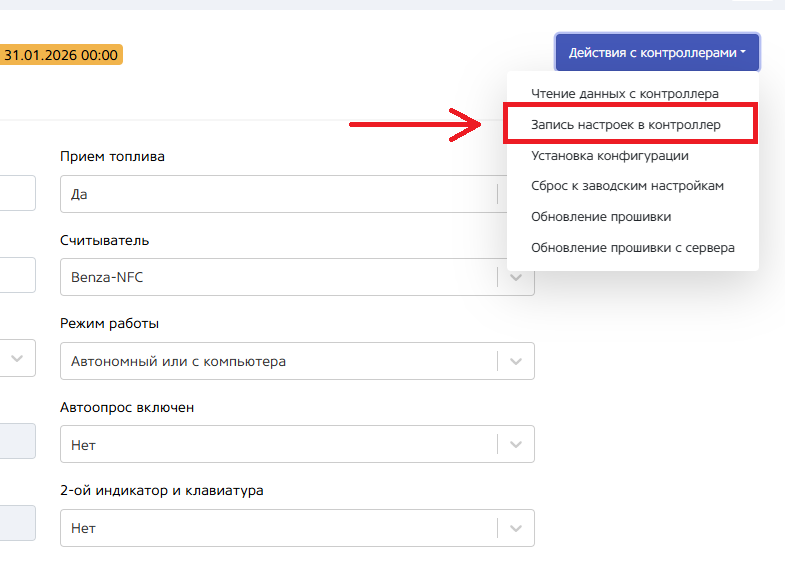The width and height of the screenshot is (785, 571).
Task: Choose 'Запись настроек в контроллер' menu entry
Action: pos(626,126)
